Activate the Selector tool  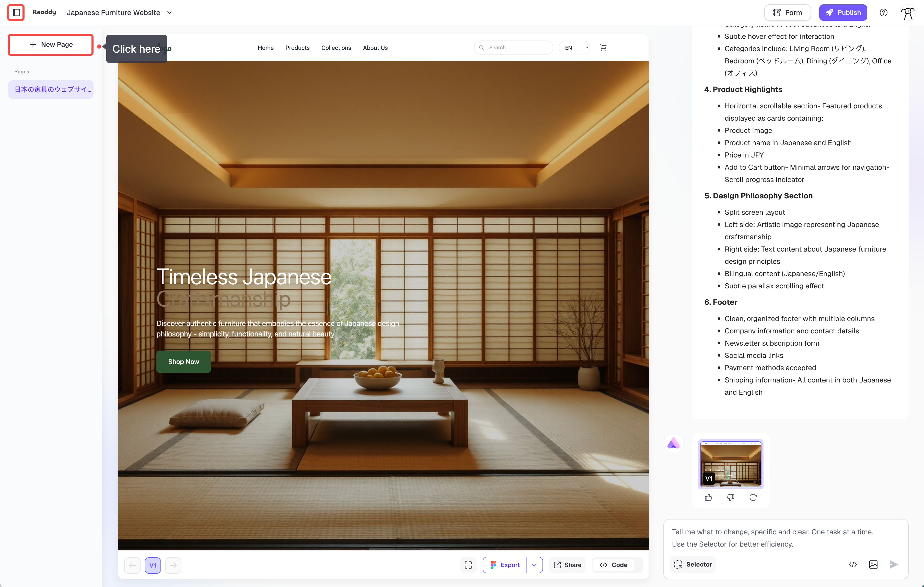coord(693,564)
